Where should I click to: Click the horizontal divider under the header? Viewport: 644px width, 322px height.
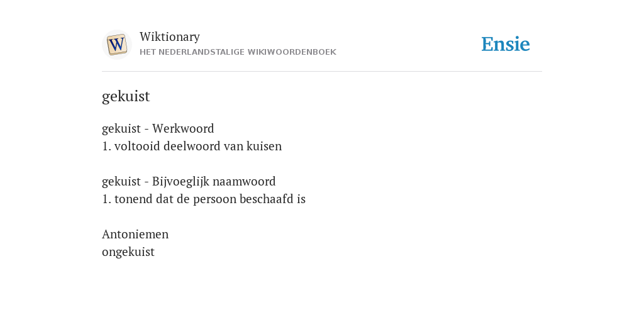point(322,72)
